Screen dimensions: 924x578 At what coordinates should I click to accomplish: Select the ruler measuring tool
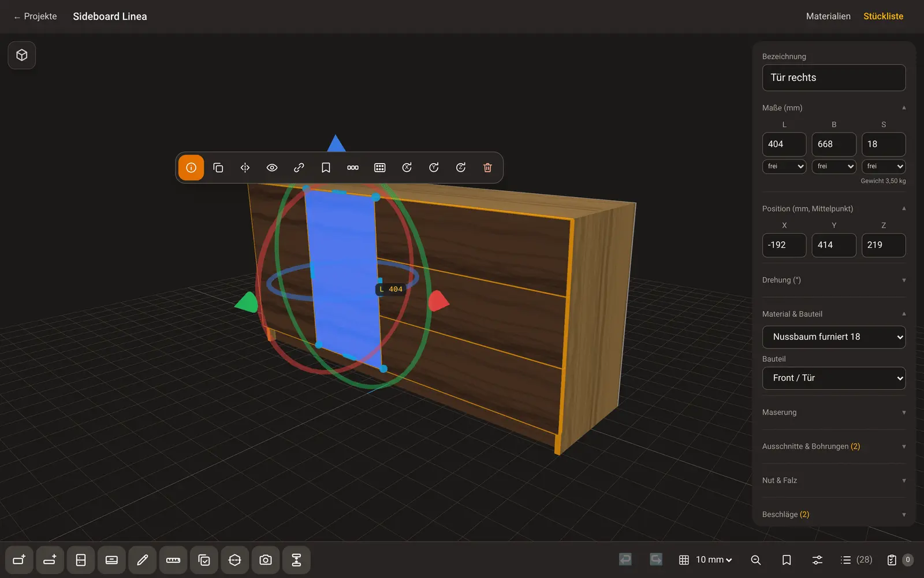point(173,560)
